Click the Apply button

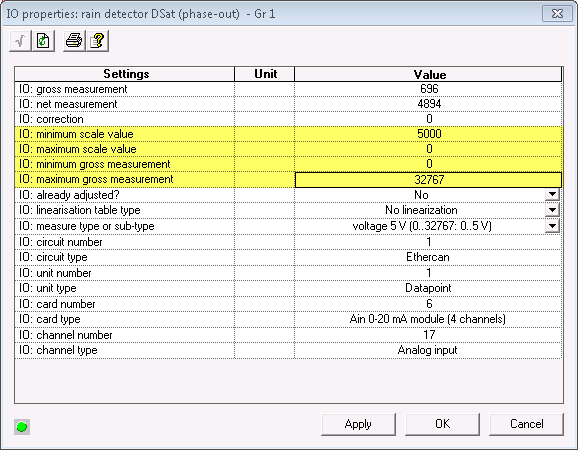click(358, 424)
